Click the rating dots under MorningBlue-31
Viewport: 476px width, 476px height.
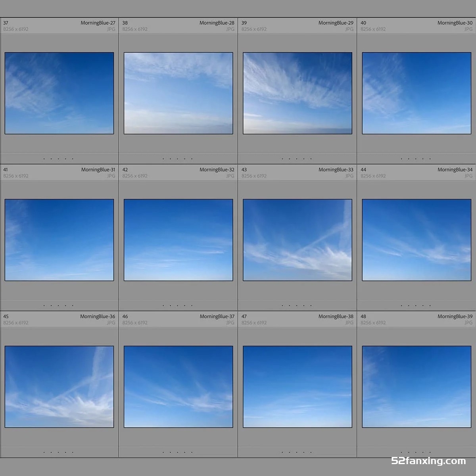[x=58, y=305]
